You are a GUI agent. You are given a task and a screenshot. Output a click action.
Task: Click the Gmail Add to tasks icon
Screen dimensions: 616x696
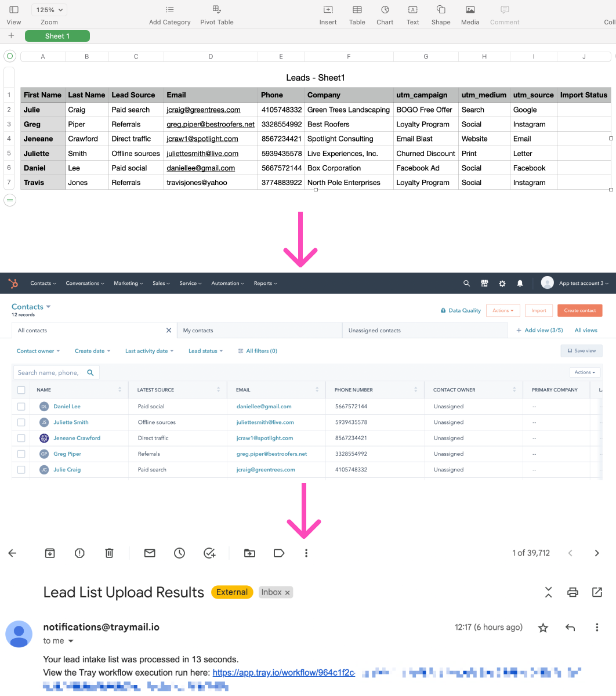point(209,553)
